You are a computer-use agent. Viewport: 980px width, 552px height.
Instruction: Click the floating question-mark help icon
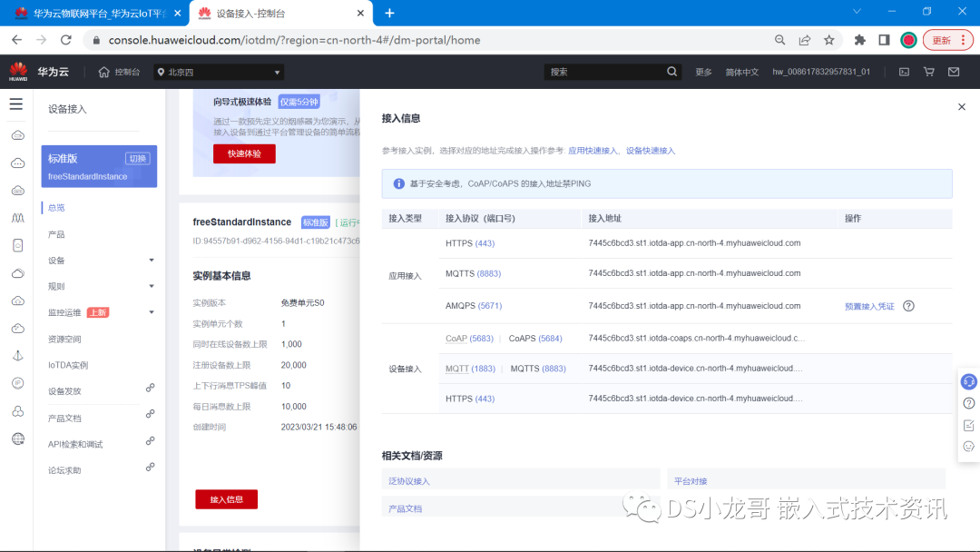[x=969, y=403]
